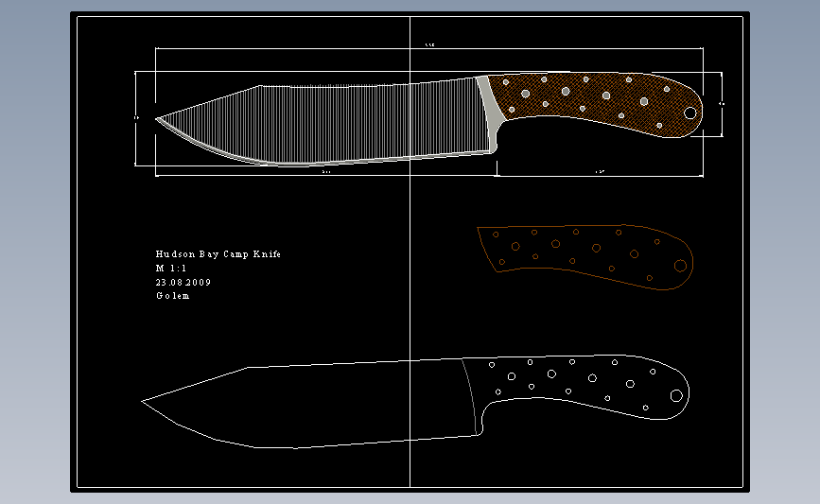Screen dimensions: 820x504
Task: Select the bottom knife blade outline
Action: pos(311,404)
